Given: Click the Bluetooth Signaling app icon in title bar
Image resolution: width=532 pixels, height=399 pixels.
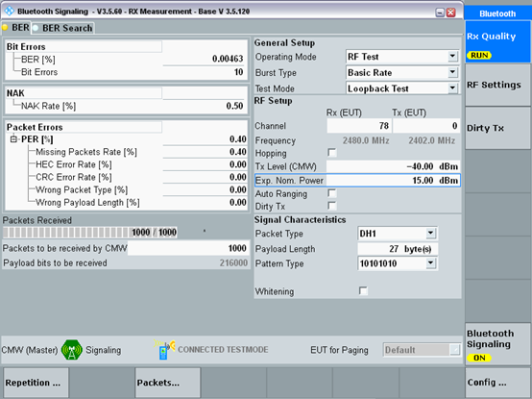Looking at the screenshot, I should [x=9, y=11].
